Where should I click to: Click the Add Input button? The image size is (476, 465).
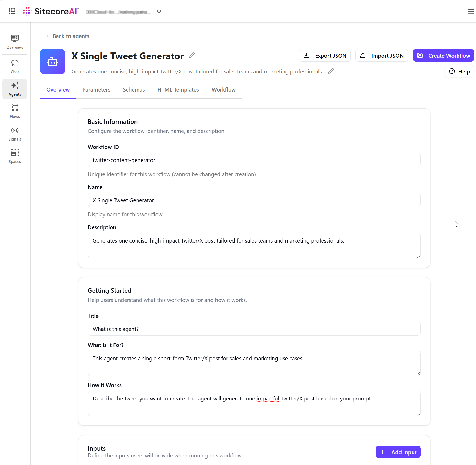pos(398,452)
